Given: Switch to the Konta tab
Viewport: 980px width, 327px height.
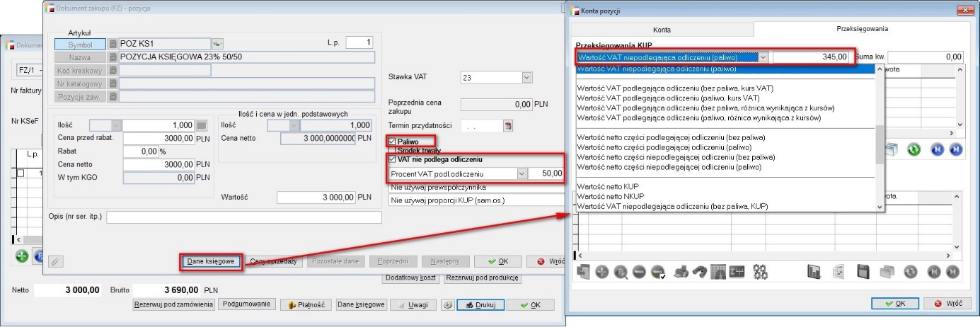Looking at the screenshot, I should tap(662, 30).
